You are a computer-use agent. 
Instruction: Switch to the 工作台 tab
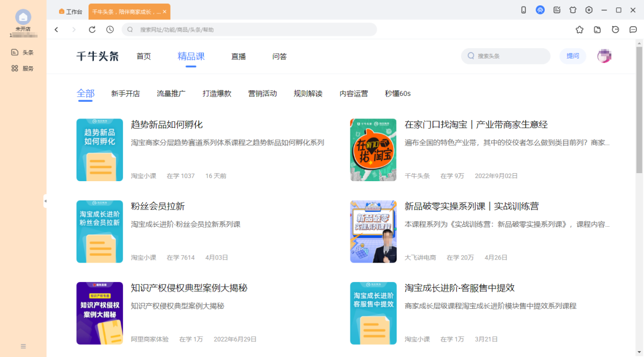pos(70,11)
